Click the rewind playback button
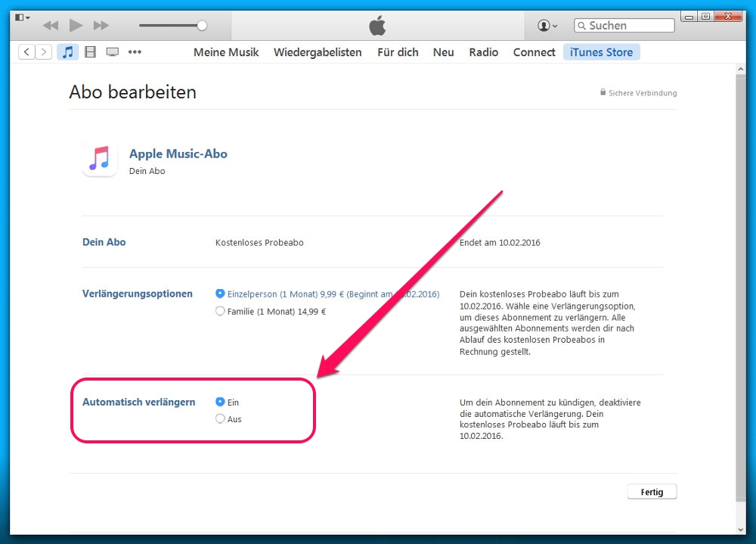This screenshot has width=756, height=544. pyautogui.click(x=51, y=26)
